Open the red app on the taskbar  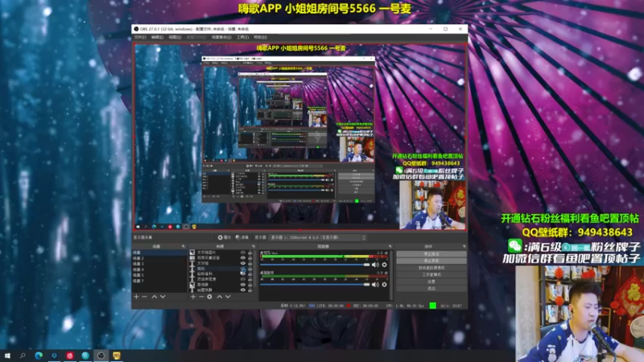(70, 356)
